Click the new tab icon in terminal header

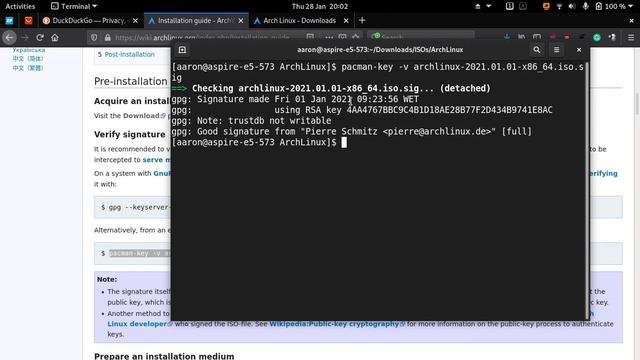182,50
